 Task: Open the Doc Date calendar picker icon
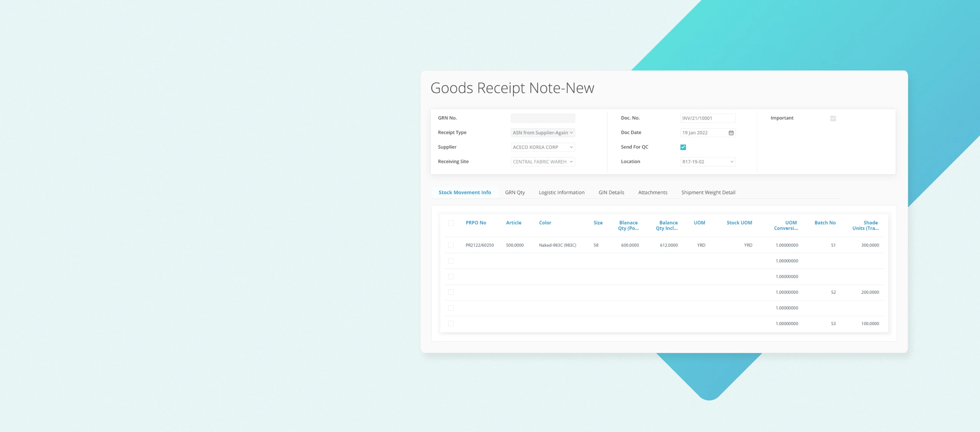point(731,133)
